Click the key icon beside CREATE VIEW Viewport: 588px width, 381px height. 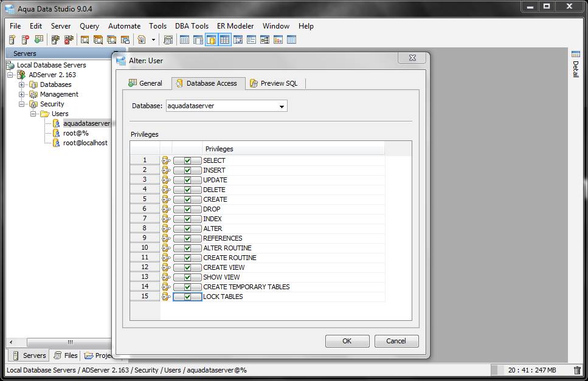click(x=166, y=267)
